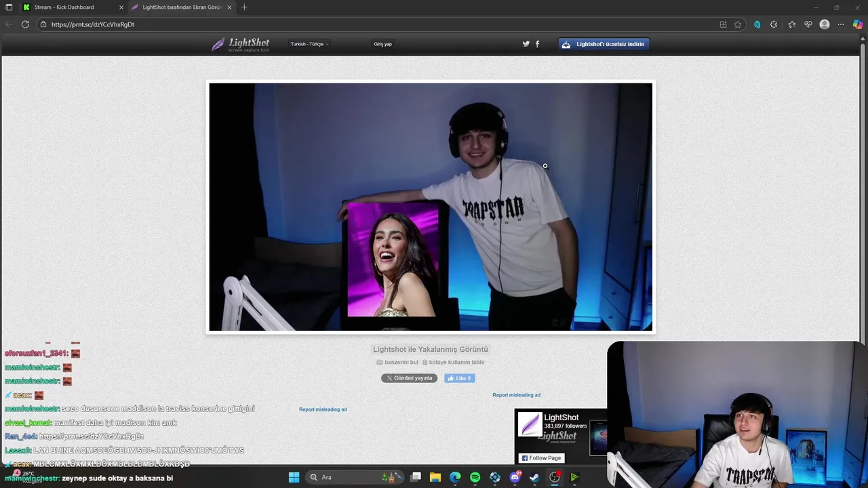Image resolution: width=868 pixels, height=488 pixels.
Task: Open a new browser tab
Action: tap(244, 7)
